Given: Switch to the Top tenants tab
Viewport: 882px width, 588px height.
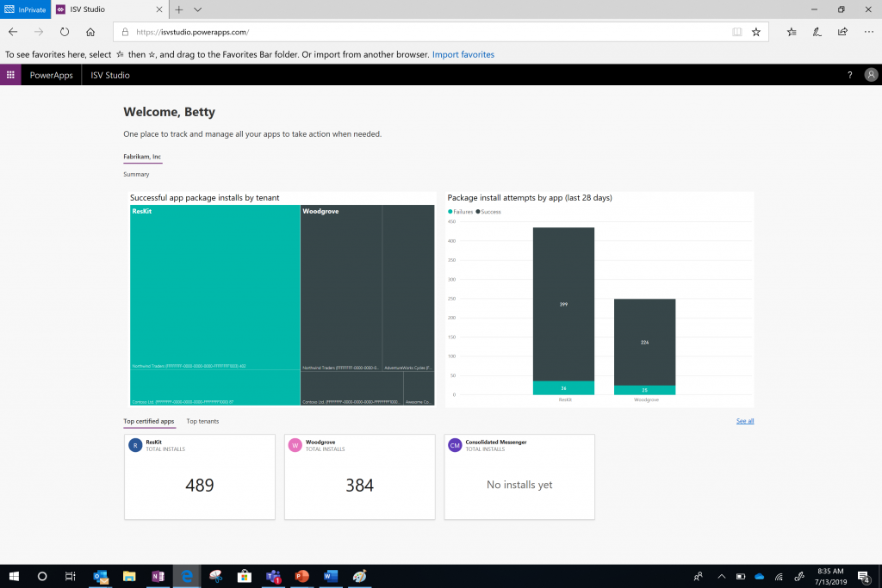Looking at the screenshot, I should tap(202, 421).
